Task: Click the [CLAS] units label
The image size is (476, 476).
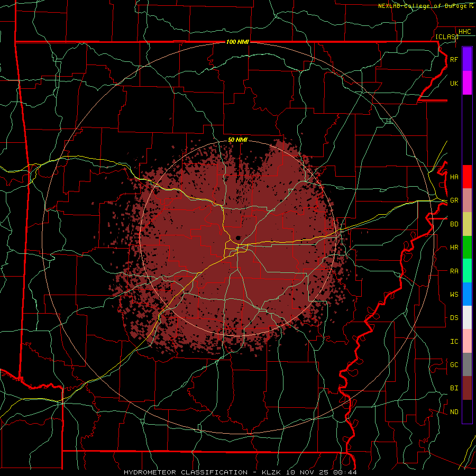Action: pyautogui.click(x=447, y=36)
